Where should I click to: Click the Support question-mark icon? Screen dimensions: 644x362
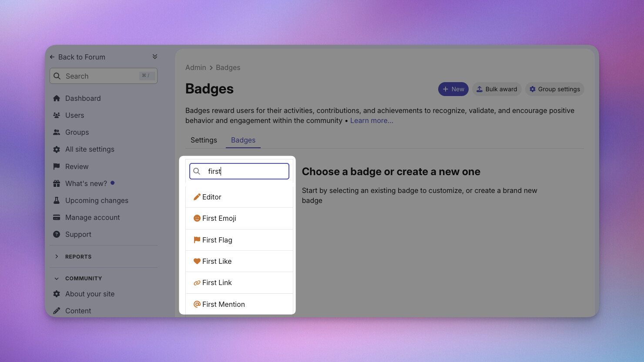57,234
